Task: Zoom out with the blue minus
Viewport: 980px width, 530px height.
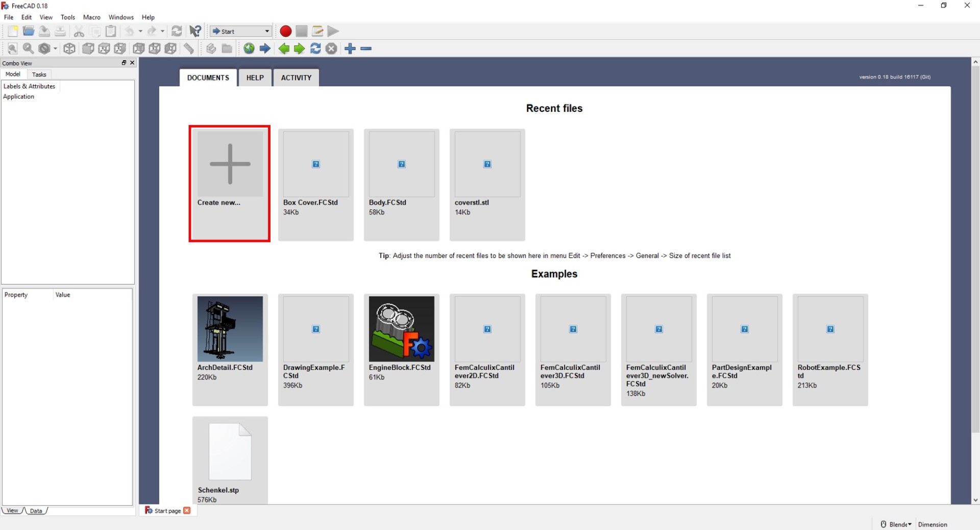Action: pos(366,49)
